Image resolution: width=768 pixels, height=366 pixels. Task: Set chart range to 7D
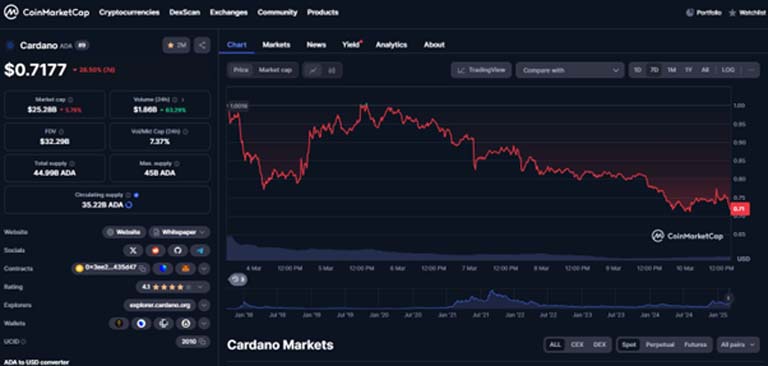point(654,70)
